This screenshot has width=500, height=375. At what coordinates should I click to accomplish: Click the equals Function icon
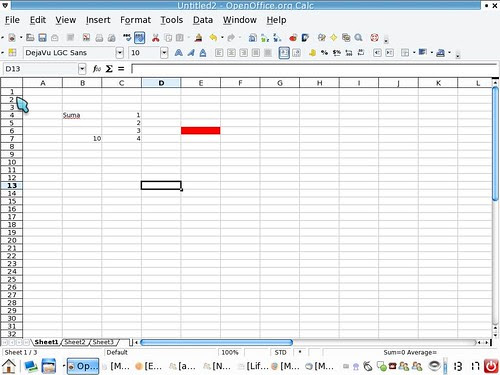coord(121,69)
